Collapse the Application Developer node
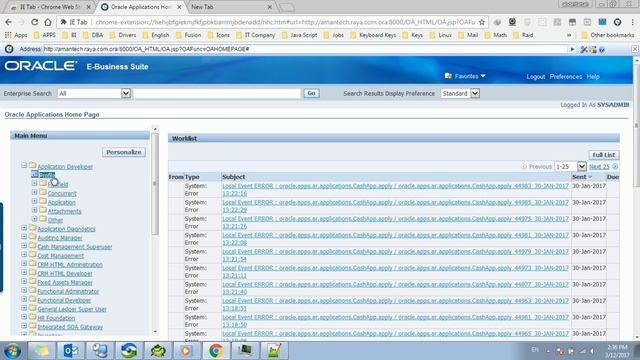Image resolution: width=640 pixels, height=360 pixels. [x=24, y=166]
